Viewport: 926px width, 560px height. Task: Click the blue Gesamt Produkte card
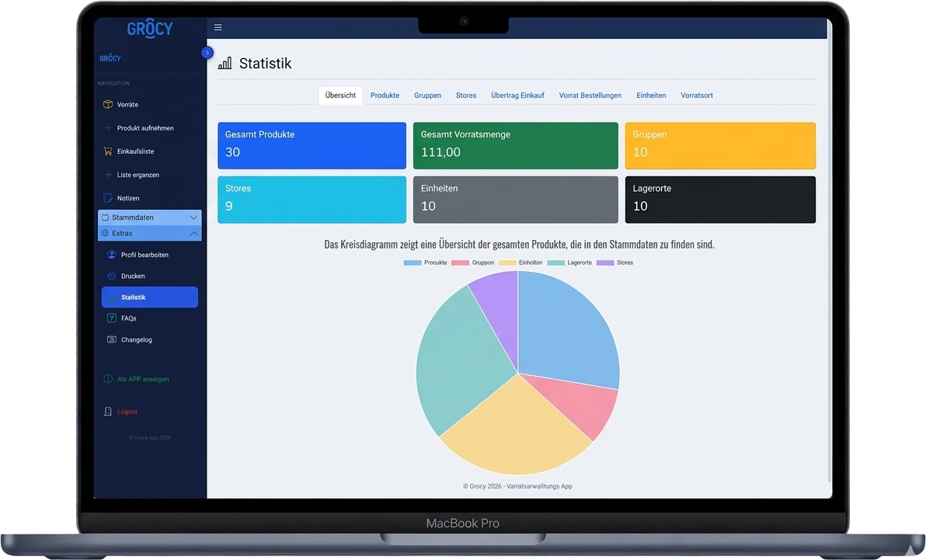pos(312,145)
